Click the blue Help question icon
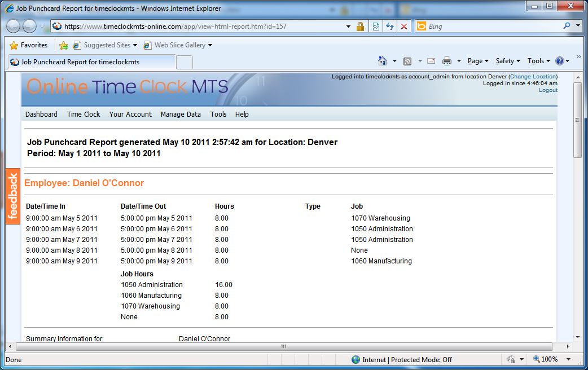This screenshot has height=370, width=588. point(559,61)
